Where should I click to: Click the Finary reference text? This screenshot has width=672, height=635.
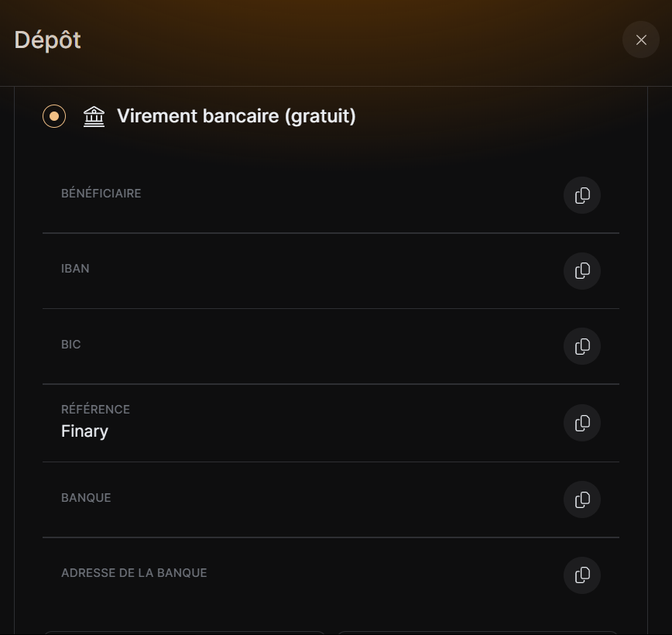click(x=84, y=431)
